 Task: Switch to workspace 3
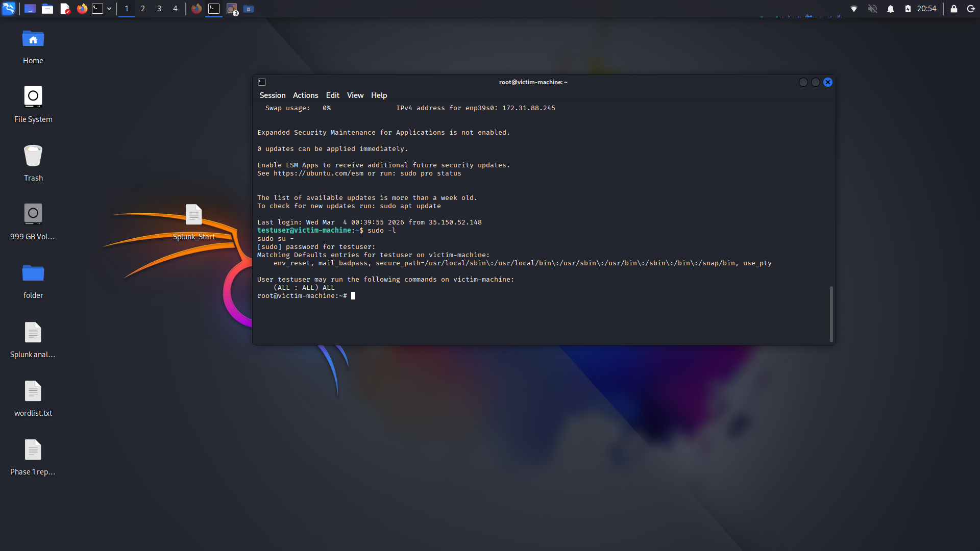[x=159, y=9]
